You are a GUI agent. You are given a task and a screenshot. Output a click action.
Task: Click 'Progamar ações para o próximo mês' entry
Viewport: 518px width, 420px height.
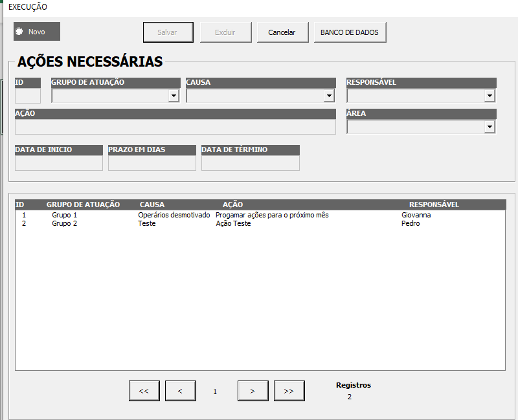272,215
